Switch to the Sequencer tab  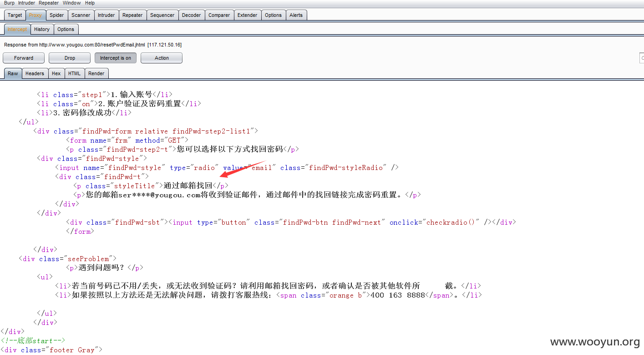click(x=162, y=15)
